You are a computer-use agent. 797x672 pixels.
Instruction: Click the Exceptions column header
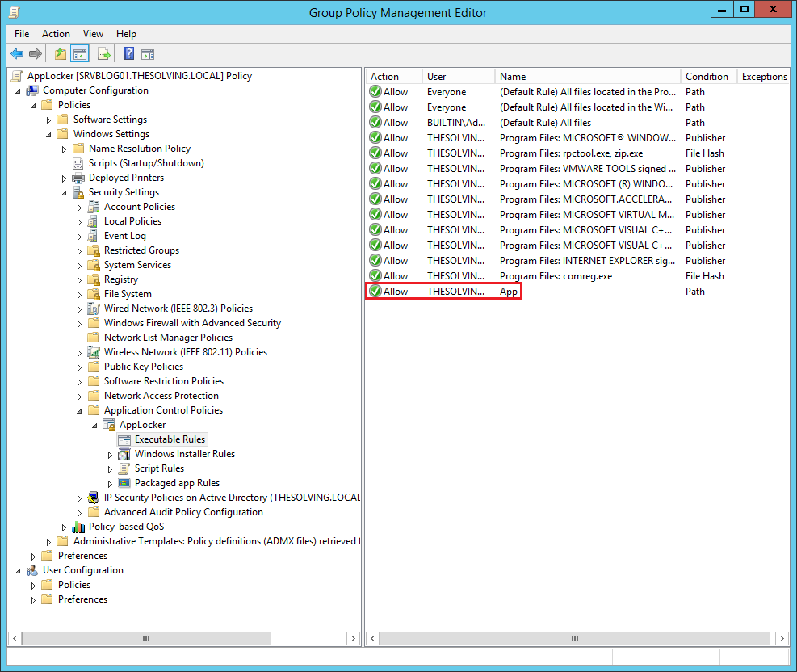763,76
